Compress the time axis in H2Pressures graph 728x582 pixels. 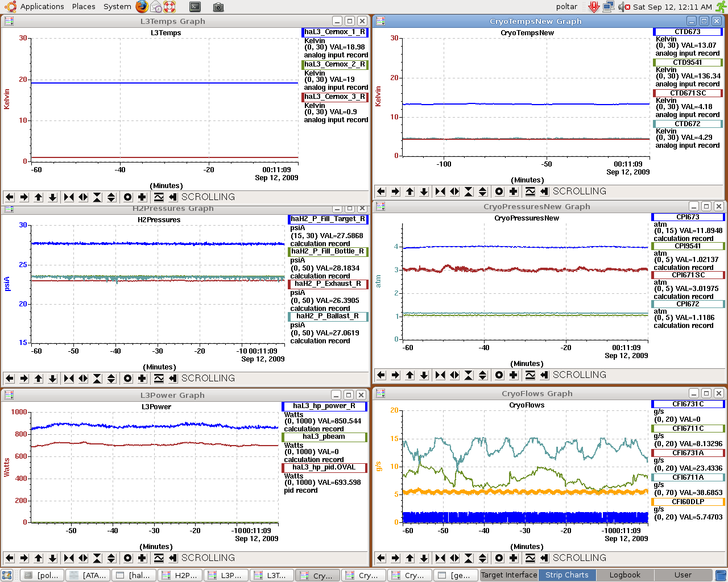69,379
